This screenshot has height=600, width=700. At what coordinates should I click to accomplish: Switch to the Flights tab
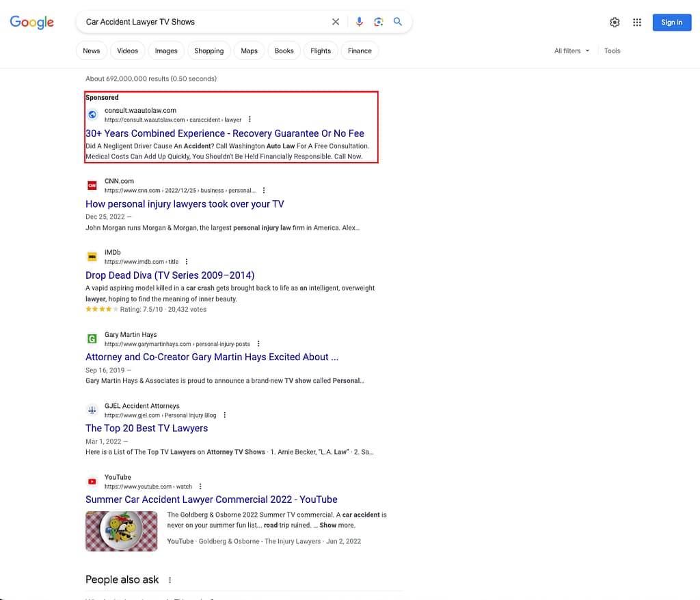point(321,51)
